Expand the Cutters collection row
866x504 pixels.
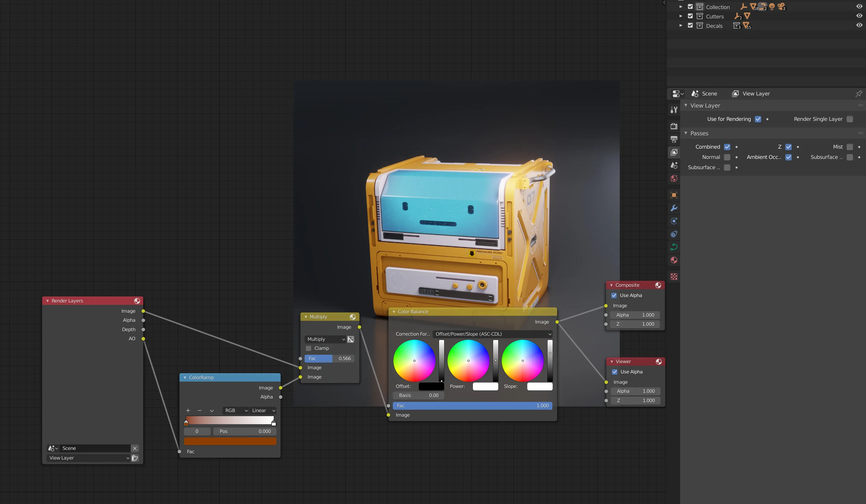[680, 16]
